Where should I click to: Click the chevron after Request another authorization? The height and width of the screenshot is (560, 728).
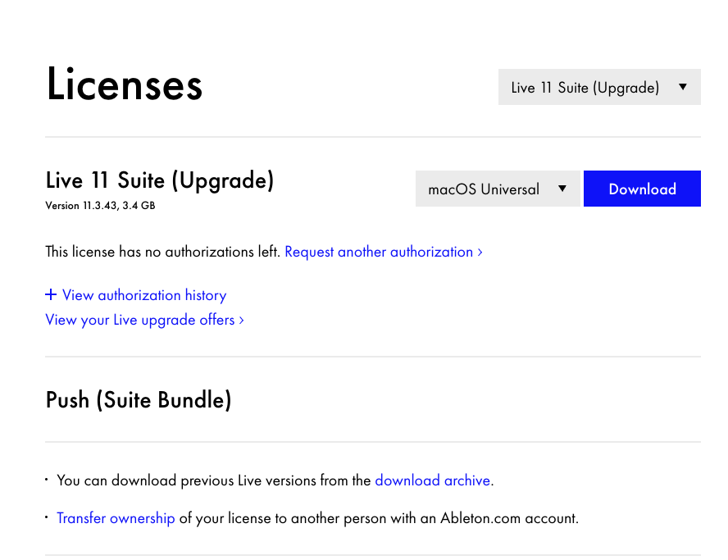(x=480, y=253)
